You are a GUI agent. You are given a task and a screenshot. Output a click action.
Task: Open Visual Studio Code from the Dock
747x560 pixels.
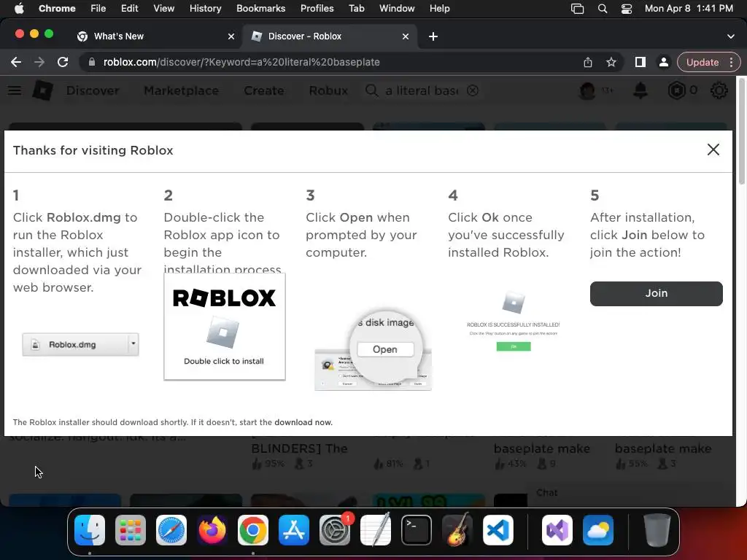(498, 530)
